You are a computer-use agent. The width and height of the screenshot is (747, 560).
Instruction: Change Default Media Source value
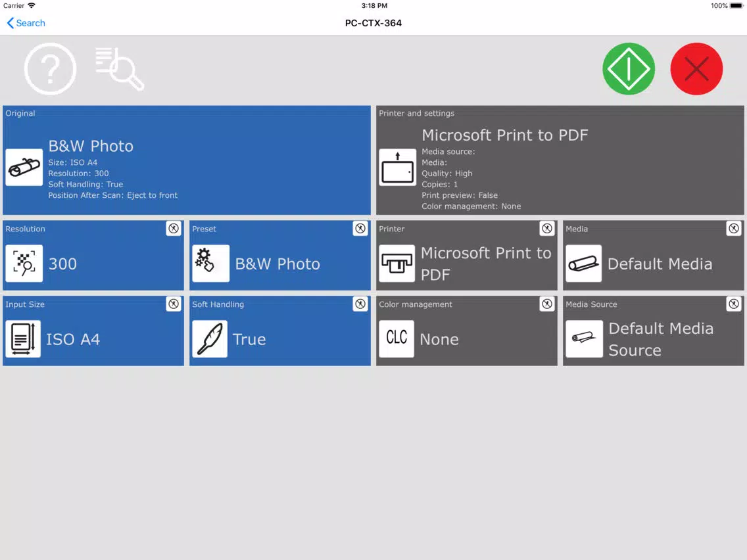(x=661, y=339)
